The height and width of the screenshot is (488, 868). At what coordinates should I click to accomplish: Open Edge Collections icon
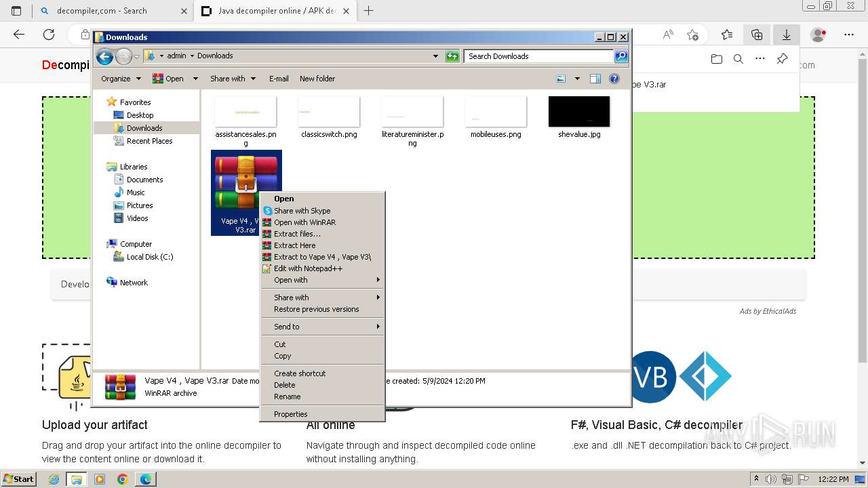[757, 35]
